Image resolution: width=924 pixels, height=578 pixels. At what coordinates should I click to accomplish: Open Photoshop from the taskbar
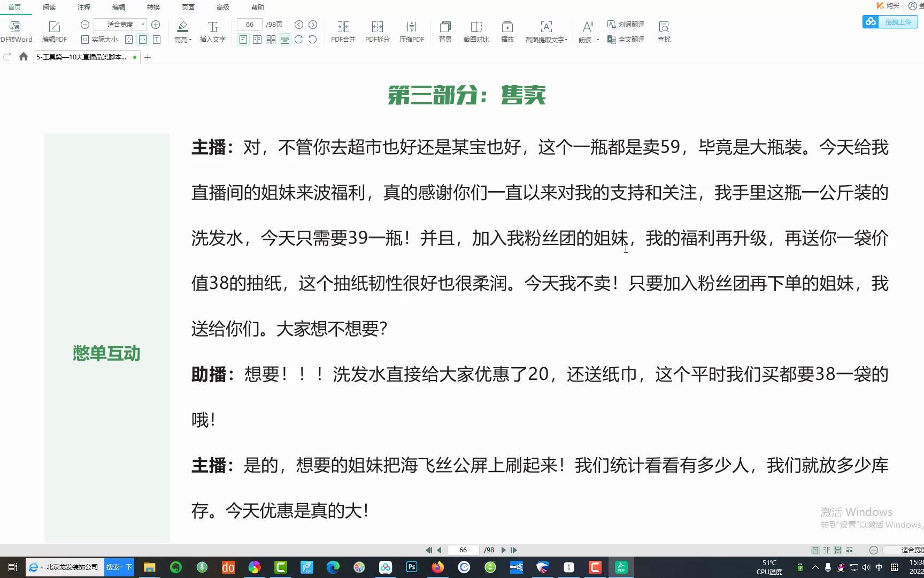coord(412,567)
